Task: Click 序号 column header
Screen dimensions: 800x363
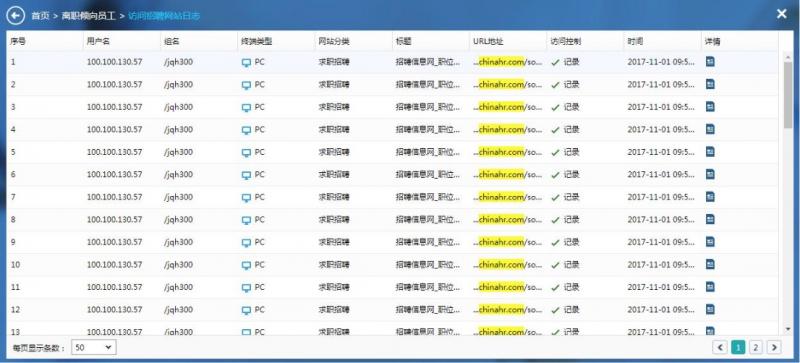Action: pyautogui.click(x=18, y=41)
